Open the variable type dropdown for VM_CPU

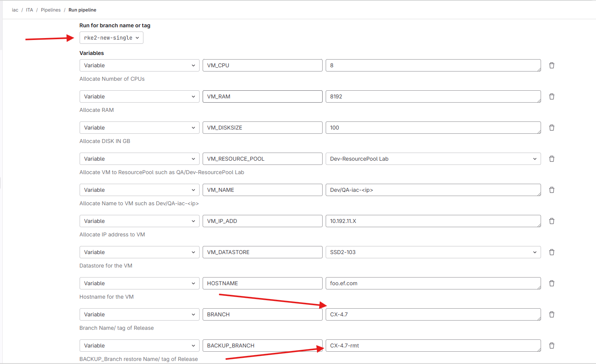(139, 65)
